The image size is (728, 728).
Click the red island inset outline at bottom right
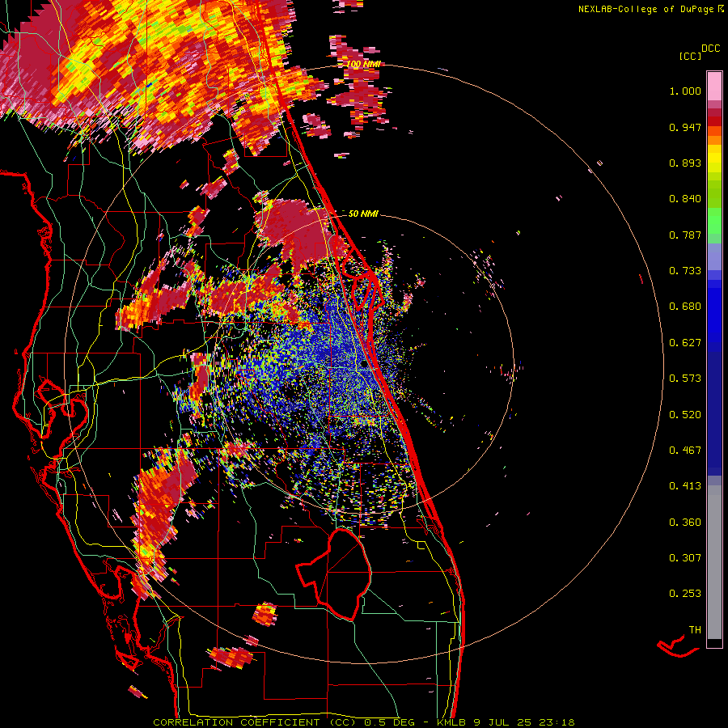(678, 647)
